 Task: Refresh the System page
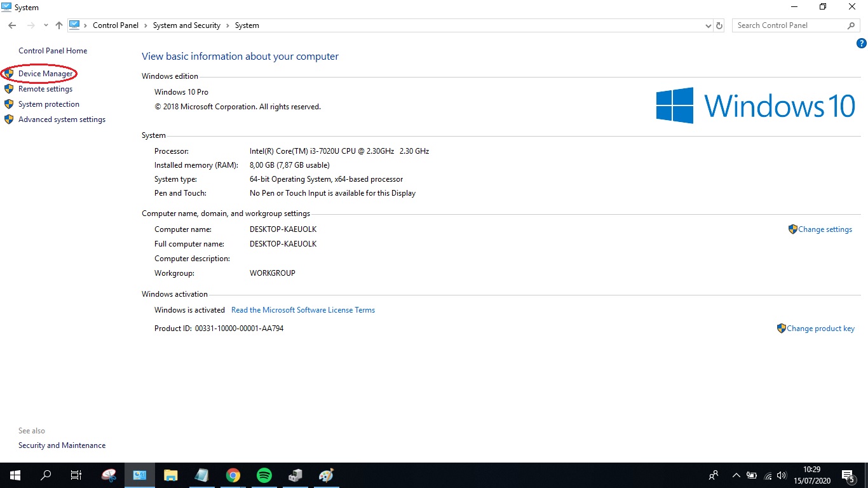(x=719, y=25)
